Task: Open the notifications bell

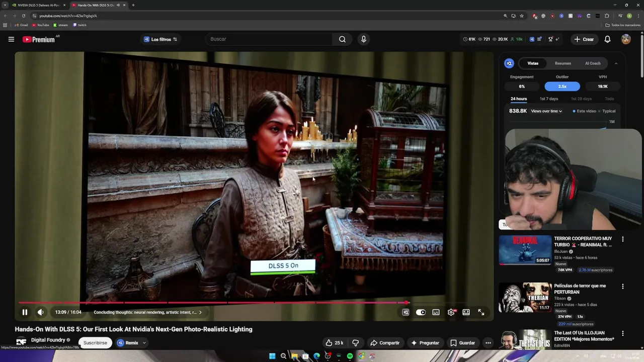Action: pos(607,39)
